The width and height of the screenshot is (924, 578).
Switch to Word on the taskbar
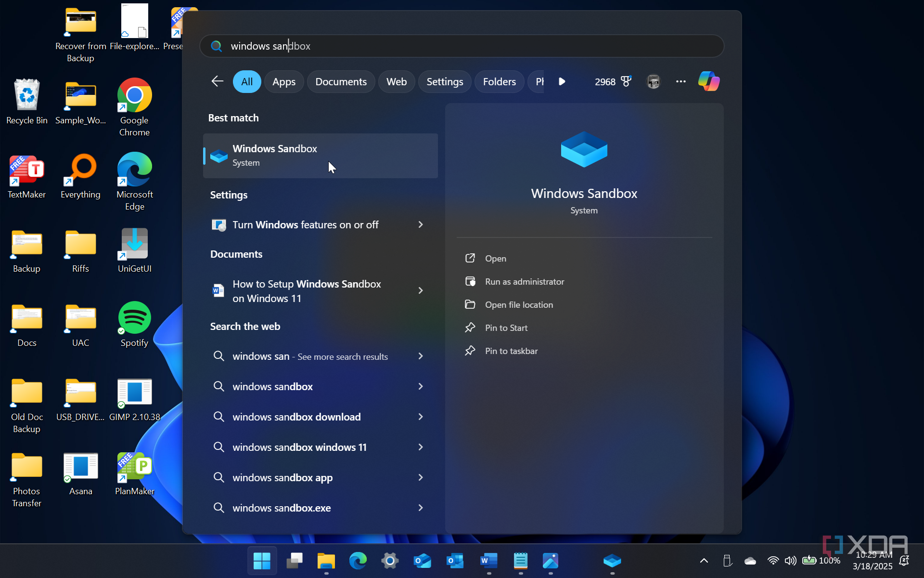(489, 561)
